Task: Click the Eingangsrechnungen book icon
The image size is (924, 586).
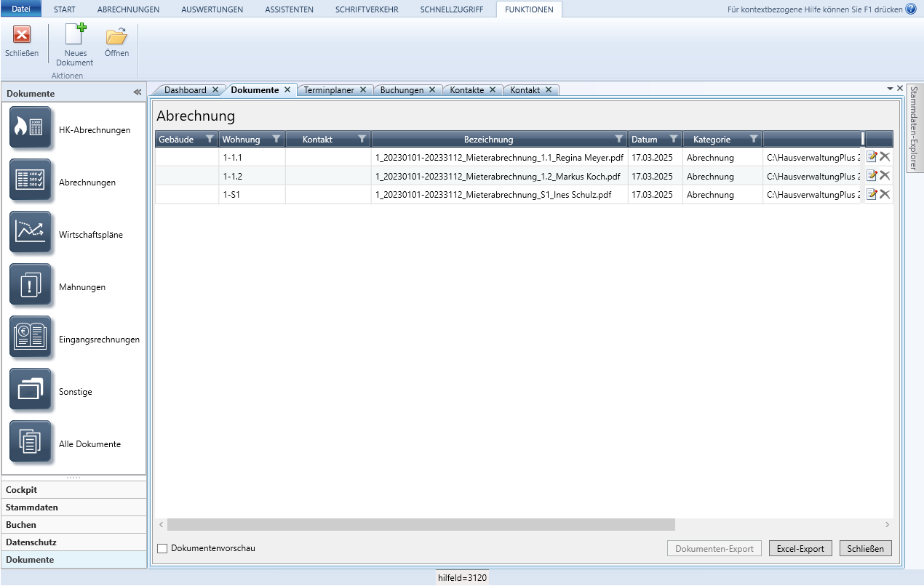Action: pos(31,337)
